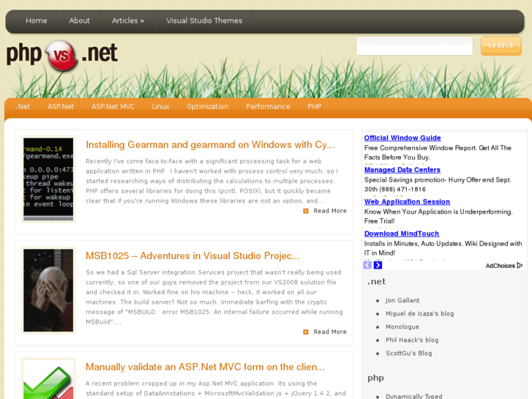Open the Official Window Guide ad link
The height and width of the screenshot is (399, 532).
coord(402,138)
